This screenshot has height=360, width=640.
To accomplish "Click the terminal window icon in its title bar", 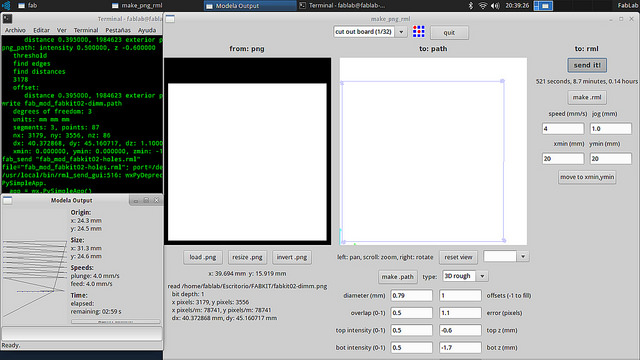I will point(7,19).
